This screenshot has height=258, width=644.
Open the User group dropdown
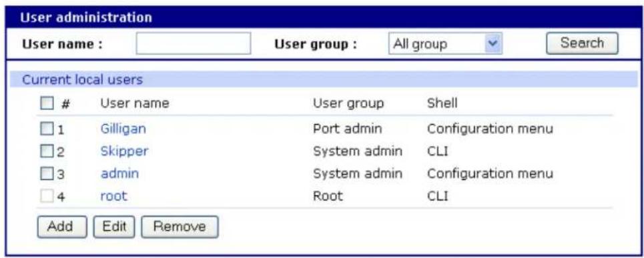tap(445, 43)
